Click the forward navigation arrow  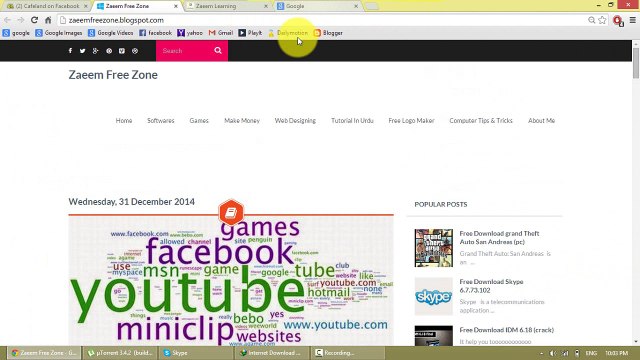tap(20, 20)
